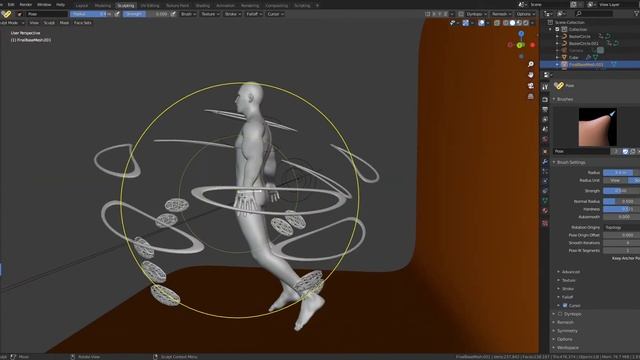Open the Render properties tab icon
640x360 pixels.
[x=545, y=99]
